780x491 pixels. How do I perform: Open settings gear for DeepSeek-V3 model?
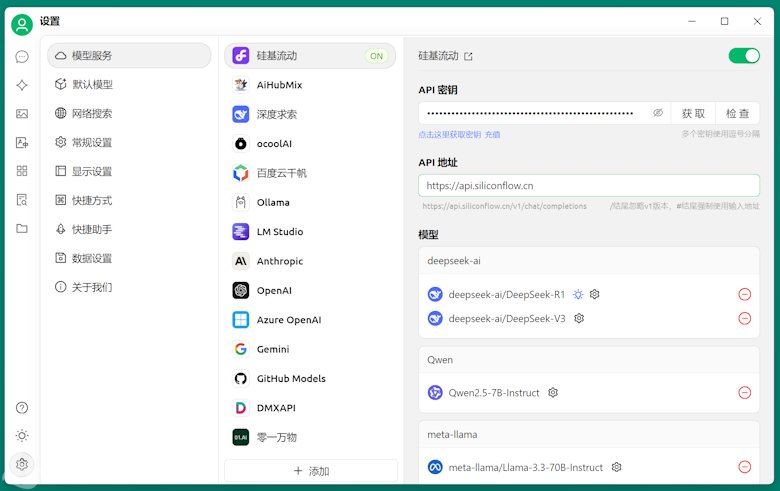click(x=579, y=318)
